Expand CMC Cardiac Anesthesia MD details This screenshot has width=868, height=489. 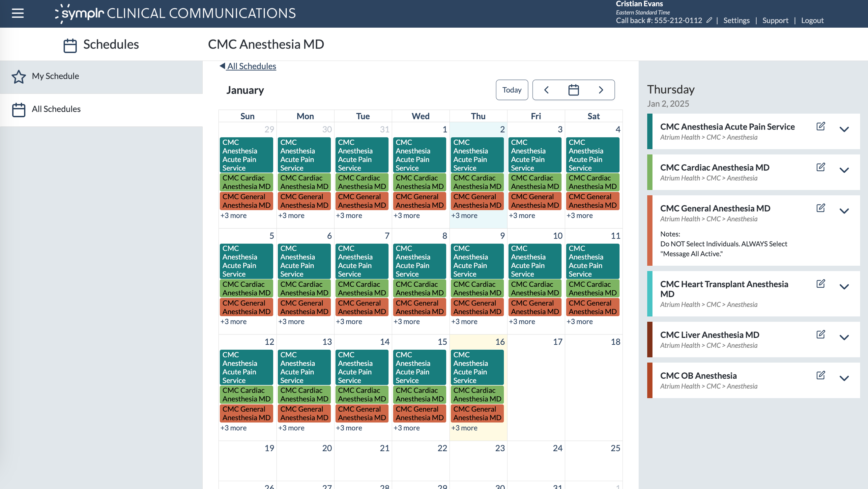(x=844, y=170)
